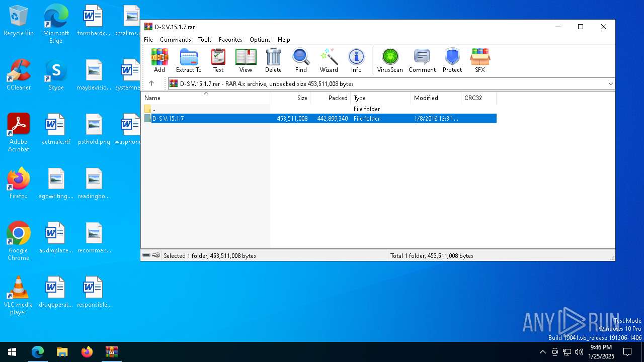Image resolution: width=644 pixels, height=362 pixels.
Task: Sort by Name column header
Action: tap(205, 98)
